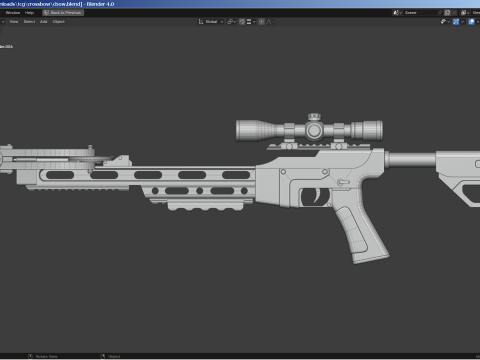This screenshot has width=480, height=360.
Task: Open the viewport Object menu
Action: [x=59, y=22]
